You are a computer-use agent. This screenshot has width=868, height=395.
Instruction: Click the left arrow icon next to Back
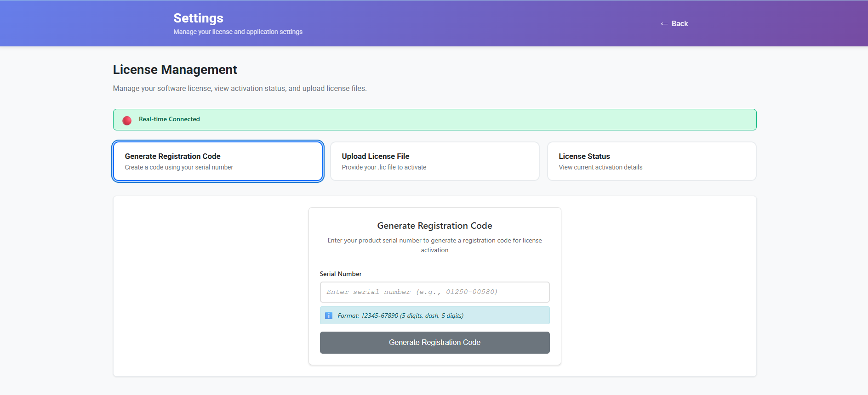664,24
